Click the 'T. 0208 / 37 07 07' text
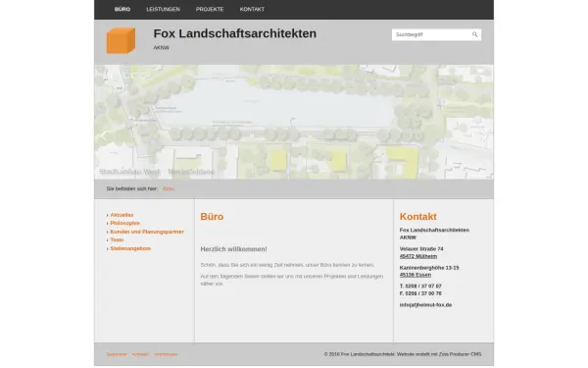This screenshot has height=368, width=588. (x=420, y=287)
